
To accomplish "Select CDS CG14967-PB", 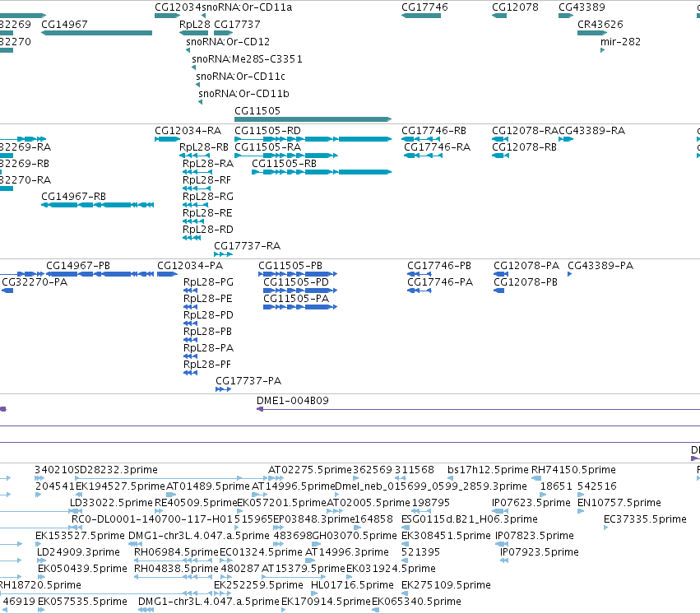I will 78,266.
